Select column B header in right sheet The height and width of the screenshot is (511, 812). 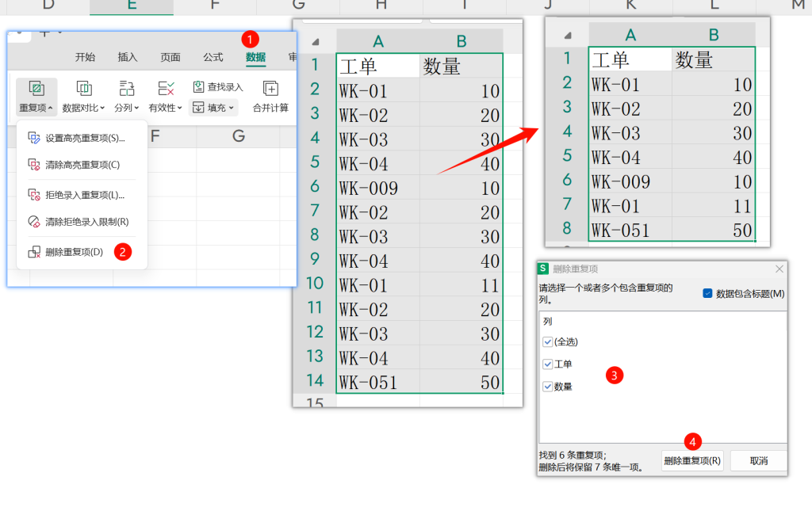(714, 35)
